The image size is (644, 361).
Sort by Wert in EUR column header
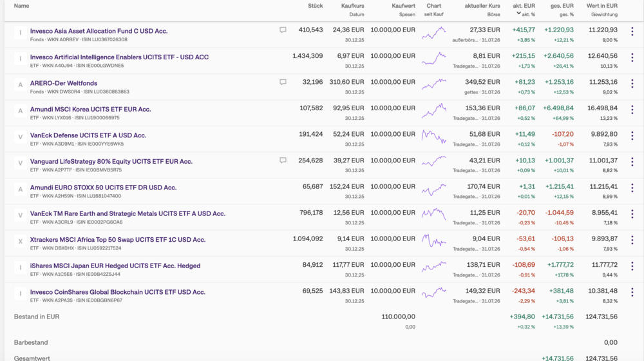click(601, 6)
